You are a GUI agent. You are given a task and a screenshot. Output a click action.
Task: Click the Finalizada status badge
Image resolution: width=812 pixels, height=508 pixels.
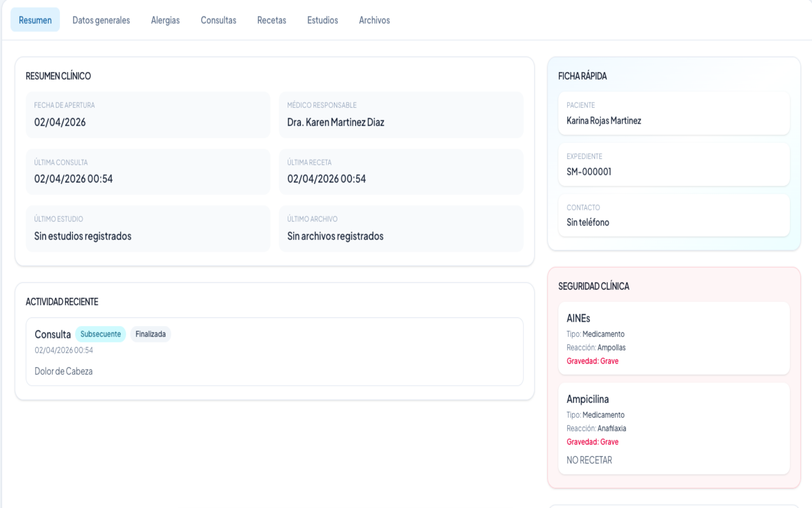tap(151, 334)
